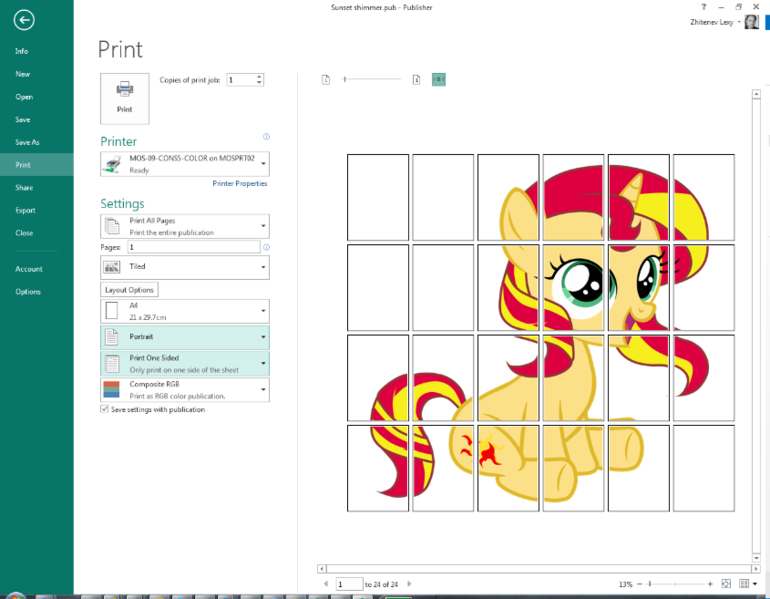
Task: Go to the Export page
Action: click(25, 210)
